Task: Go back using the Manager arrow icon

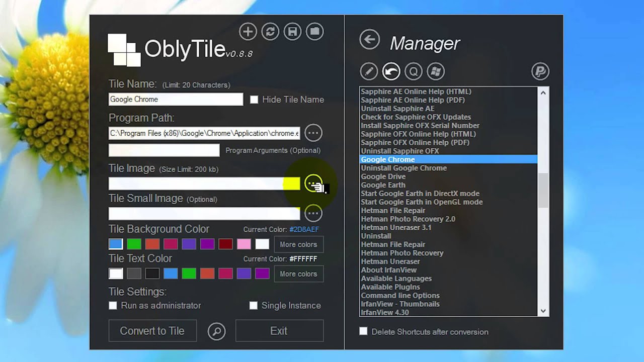Action: [370, 40]
